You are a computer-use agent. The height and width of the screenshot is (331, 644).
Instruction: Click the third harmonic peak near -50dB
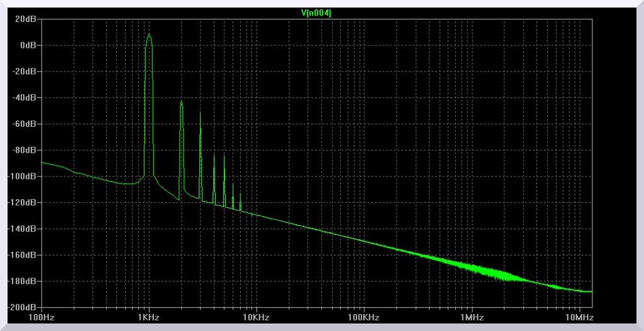point(200,113)
